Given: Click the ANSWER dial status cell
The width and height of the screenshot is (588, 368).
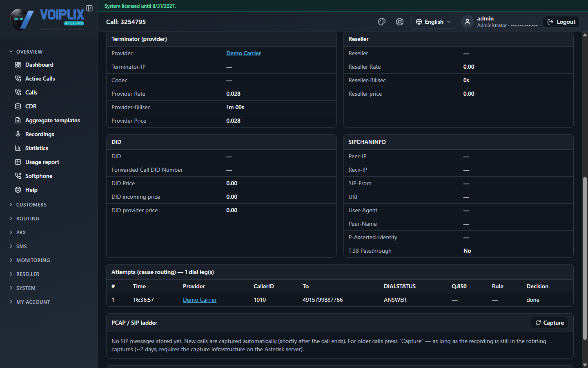Looking at the screenshot, I should pos(395,300).
